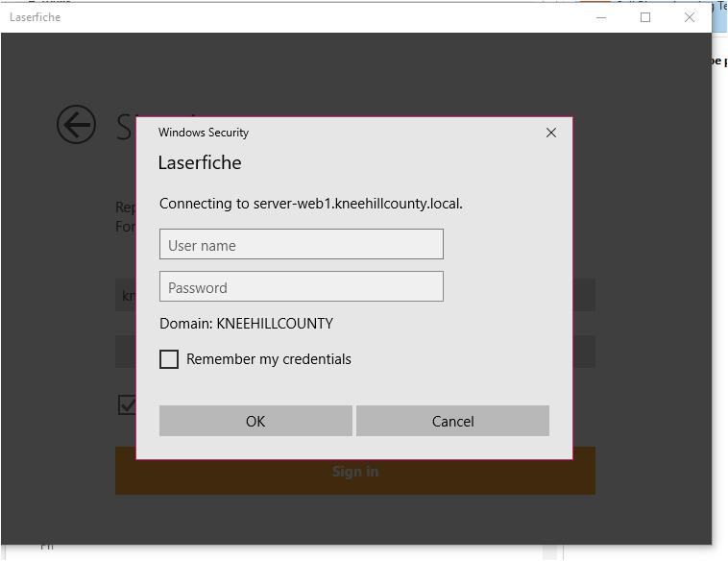Minimize the Laserfiche window
Viewport: 728px width, 561px height.
601,17
